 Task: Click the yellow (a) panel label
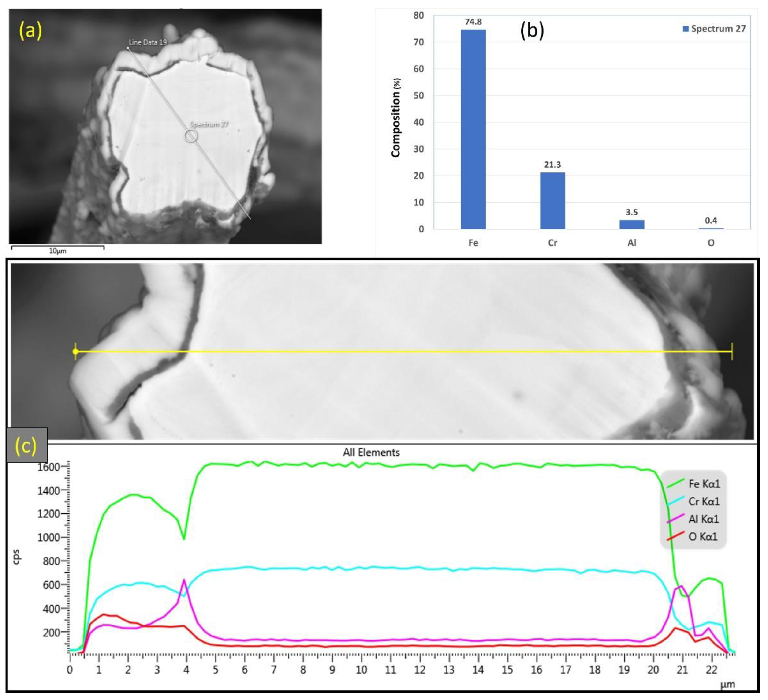(x=30, y=30)
